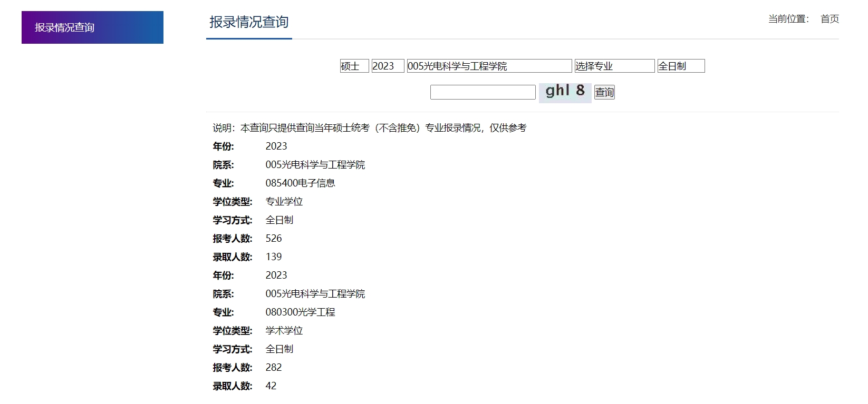Click the 526 applicants count value
The width and height of the screenshot is (868, 404).
click(274, 239)
